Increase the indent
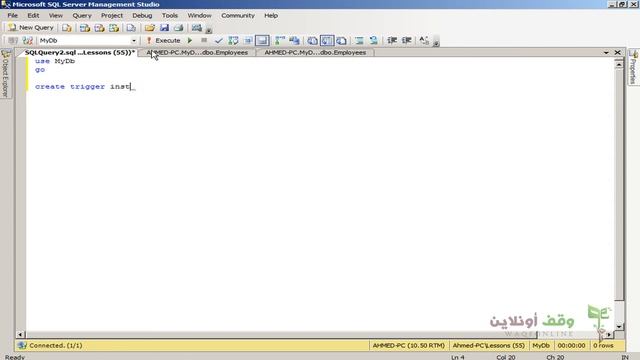Screen dimensions: 640x360 (407, 40)
